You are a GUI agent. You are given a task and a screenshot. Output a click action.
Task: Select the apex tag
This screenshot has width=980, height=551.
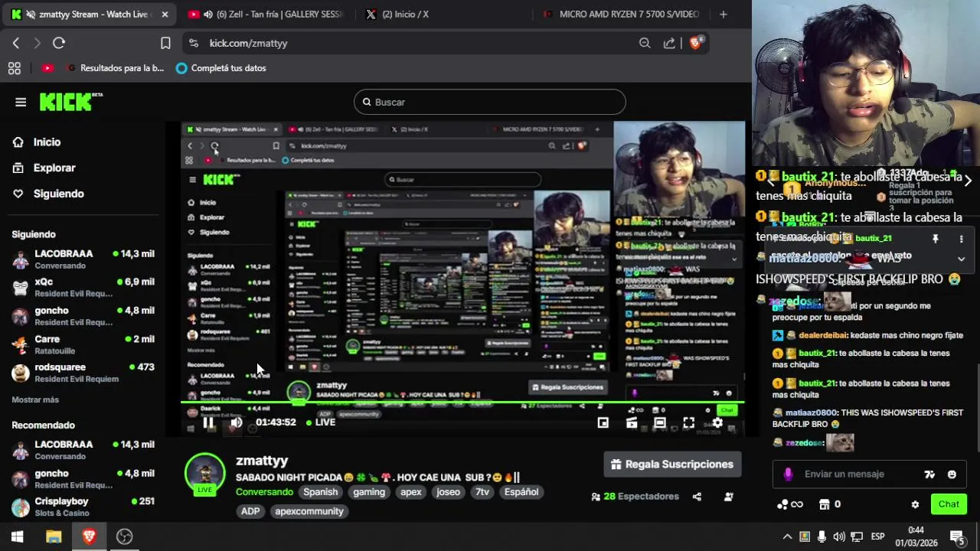[411, 492]
